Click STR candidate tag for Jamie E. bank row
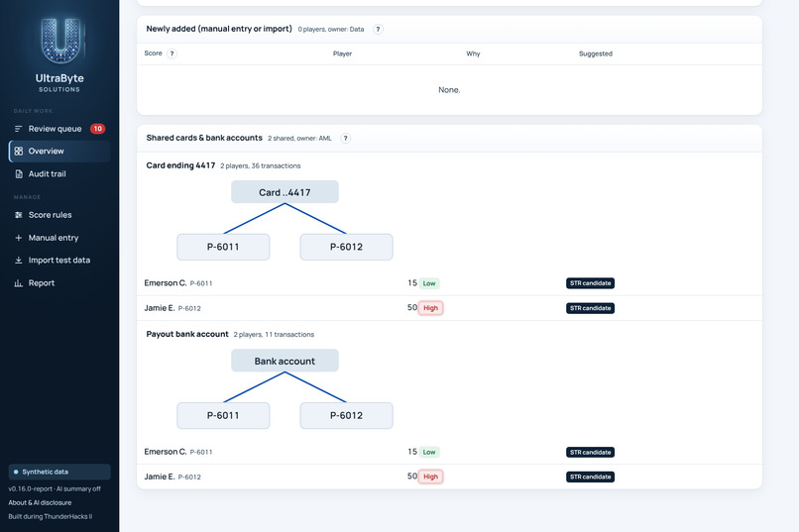Screen dimensions: 799x532 pyautogui.click(x=590, y=477)
